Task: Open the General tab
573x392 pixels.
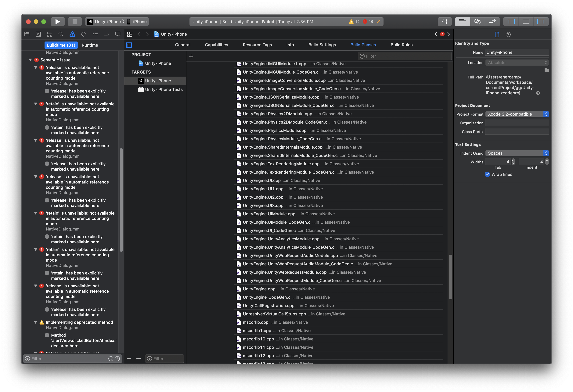Action: pos(182,45)
